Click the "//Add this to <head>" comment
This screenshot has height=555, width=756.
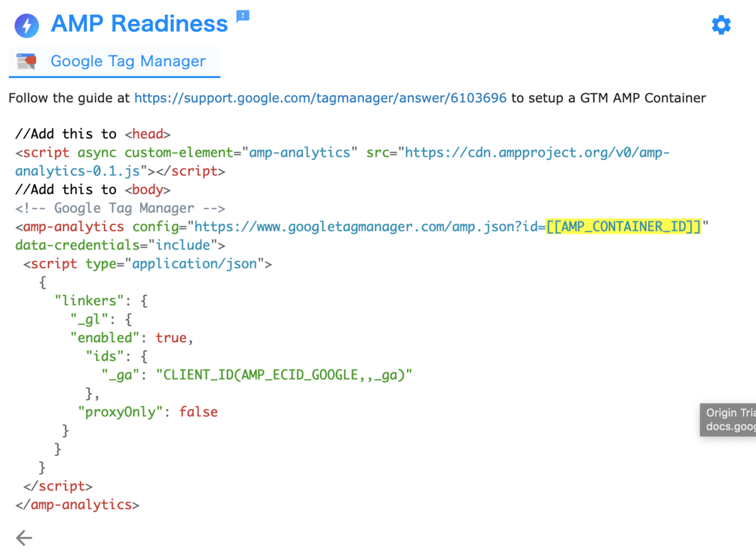point(93,134)
